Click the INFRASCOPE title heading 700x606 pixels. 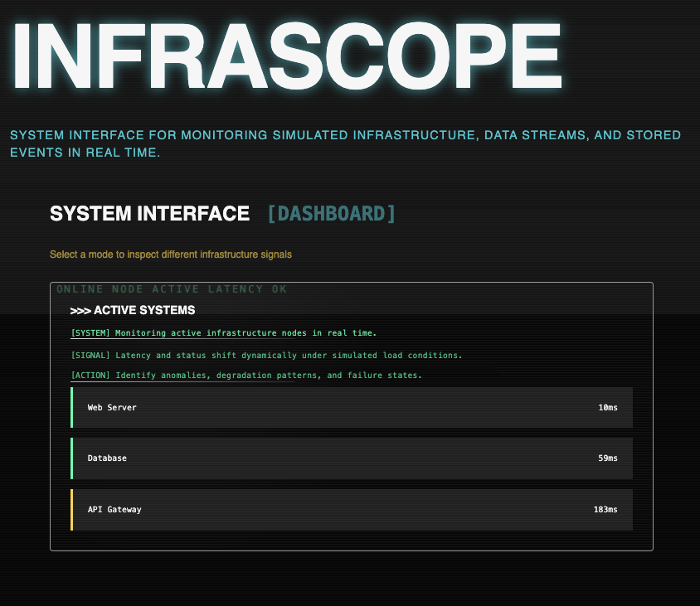tap(287, 56)
